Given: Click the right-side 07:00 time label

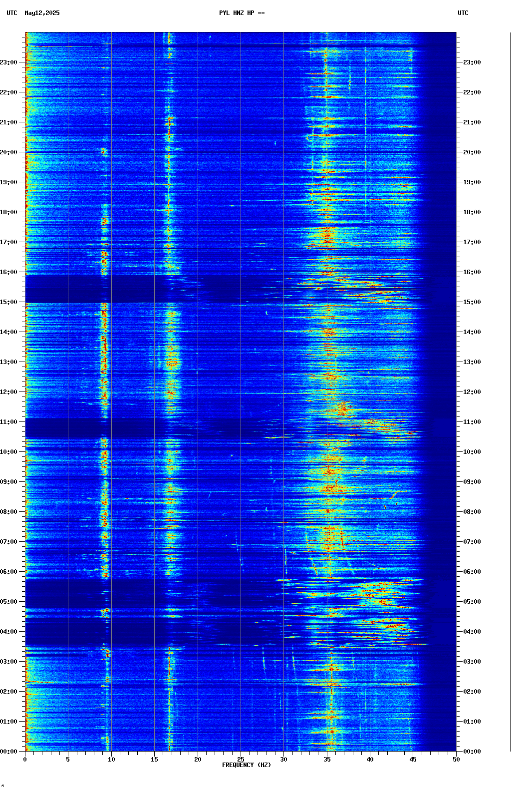Looking at the screenshot, I should pos(472,542).
